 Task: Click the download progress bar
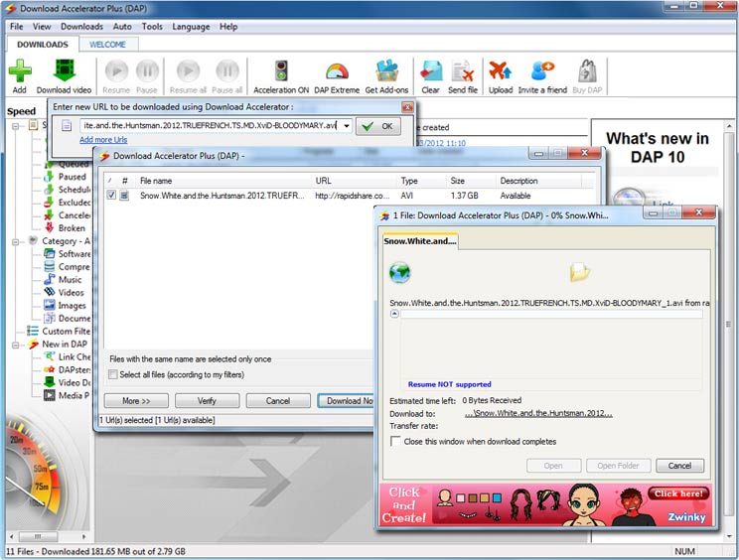(551, 314)
